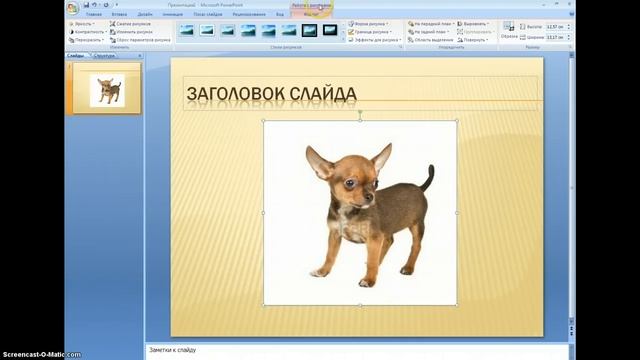Open quick access toolbar customization arrow
Viewport: 640px width, 360px height.
click(x=116, y=5)
